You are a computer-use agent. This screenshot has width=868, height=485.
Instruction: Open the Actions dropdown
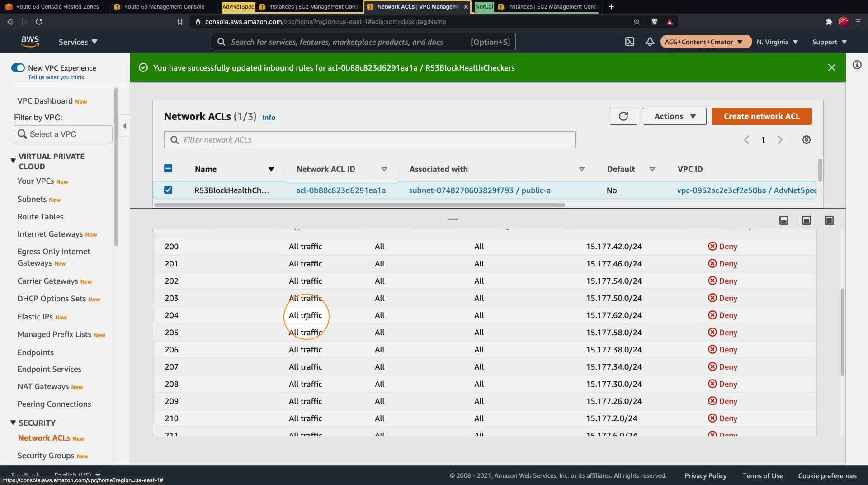tap(674, 116)
